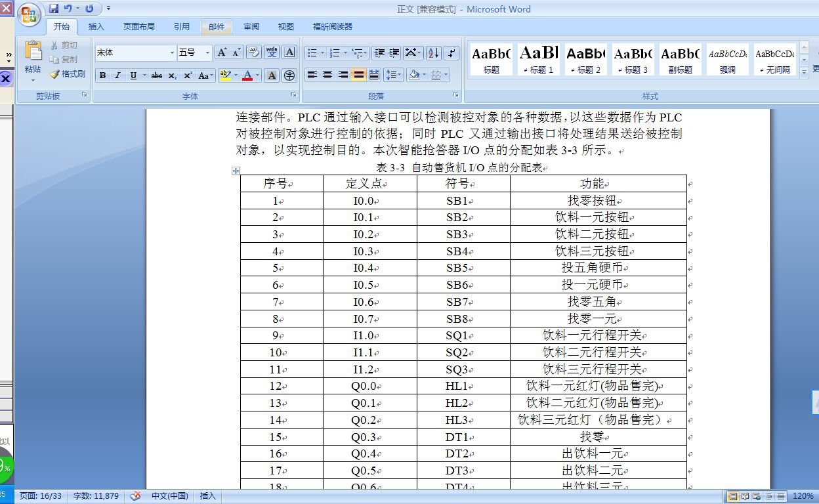Viewport: 819px width, 504px height.
Task: Click the Office button
Action: [28, 14]
